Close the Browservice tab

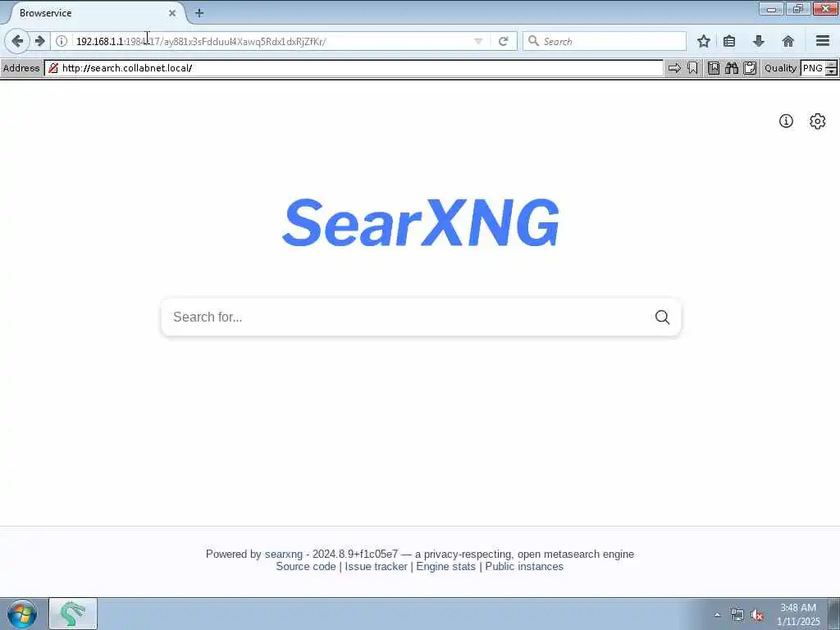pyautogui.click(x=172, y=13)
